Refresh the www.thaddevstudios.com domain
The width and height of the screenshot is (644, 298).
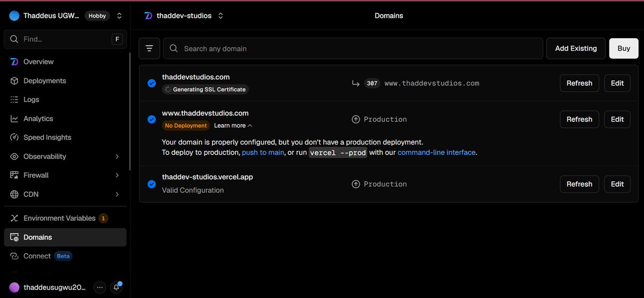coord(580,119)
